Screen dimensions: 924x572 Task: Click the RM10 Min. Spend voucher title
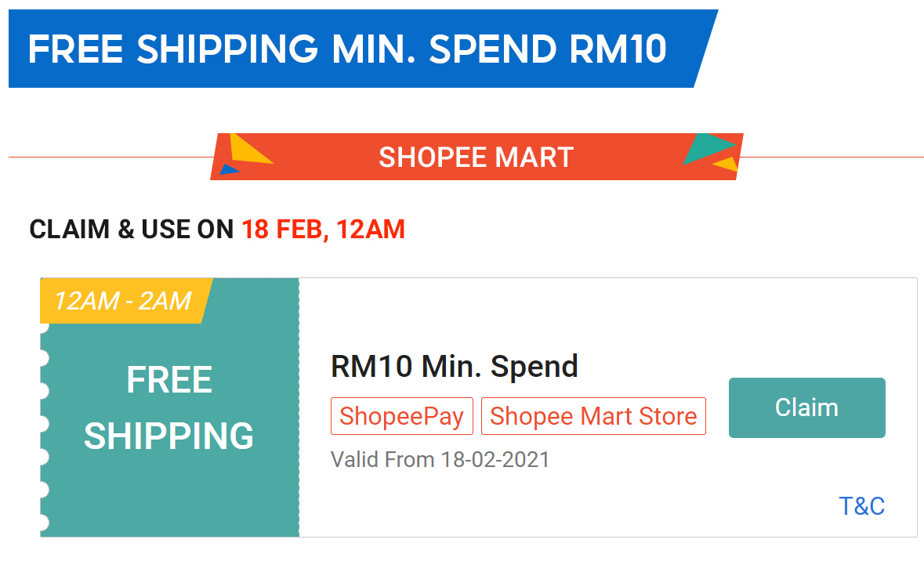455,366
